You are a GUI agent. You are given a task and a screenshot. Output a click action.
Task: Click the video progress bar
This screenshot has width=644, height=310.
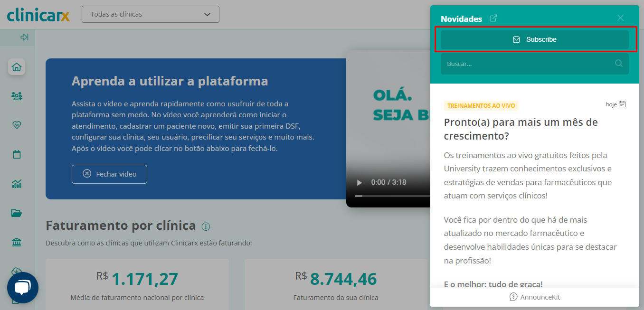[392, 196]
